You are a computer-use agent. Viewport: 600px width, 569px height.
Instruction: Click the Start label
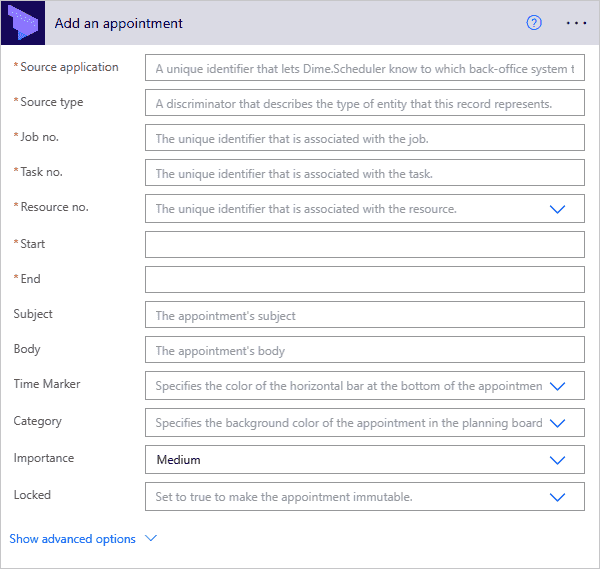tap(33, 244)
